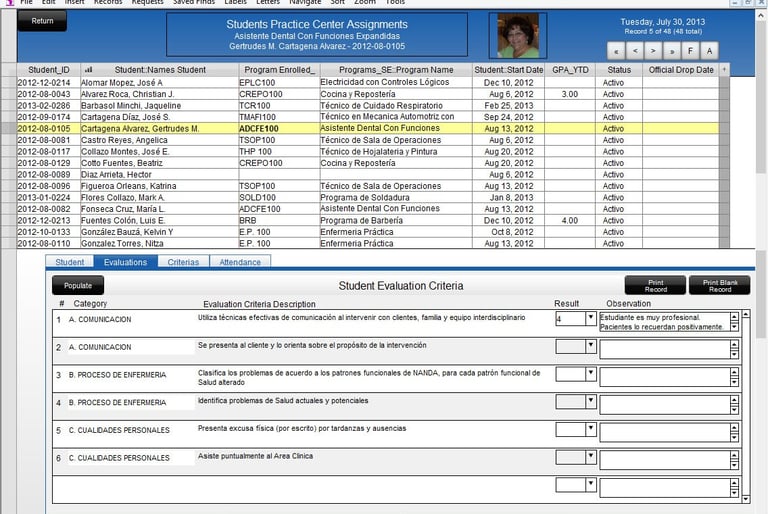Go to previous record with < button
Image resolution: width=768 pixels, height=514 pixels.
tap(635, 51)
